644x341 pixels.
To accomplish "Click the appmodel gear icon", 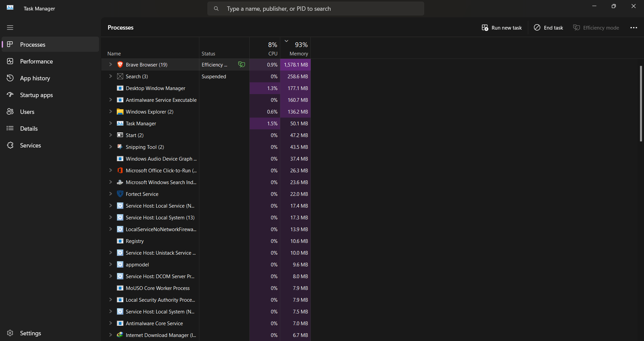I will (120, 264).
